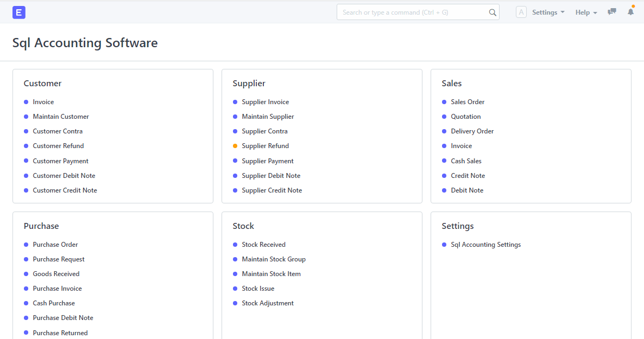Open Quotation link
This screenshot has width=644, height=339.
click(466, 117)
